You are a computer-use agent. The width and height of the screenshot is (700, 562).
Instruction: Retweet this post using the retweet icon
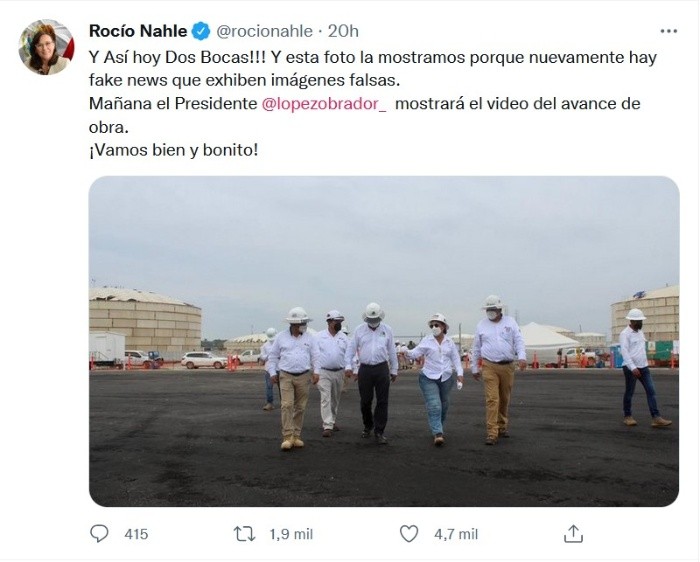tap(244, 534)
